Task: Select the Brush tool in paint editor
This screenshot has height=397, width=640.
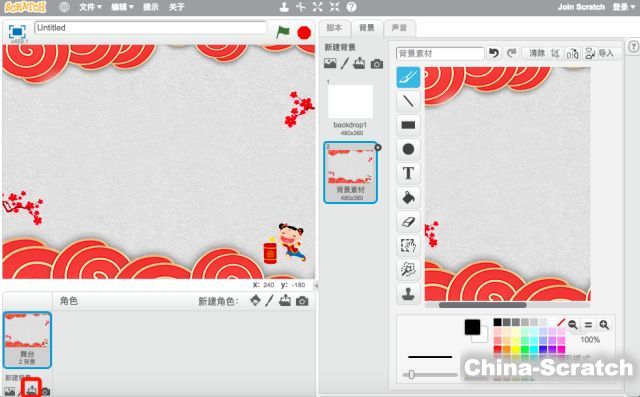Action: click(x=408, y=77)
